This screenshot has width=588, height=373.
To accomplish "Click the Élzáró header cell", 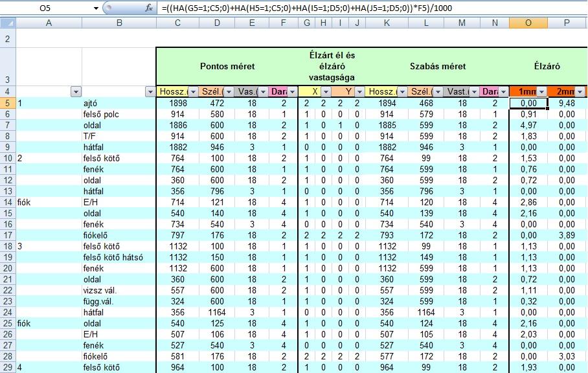I will (x=547, y=66).
